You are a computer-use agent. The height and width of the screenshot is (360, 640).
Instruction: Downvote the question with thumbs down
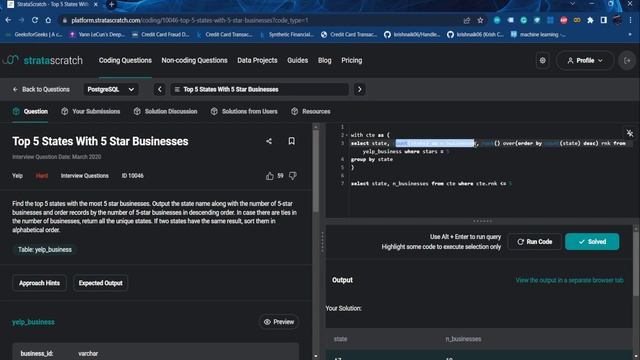click(x=293, y=176)
